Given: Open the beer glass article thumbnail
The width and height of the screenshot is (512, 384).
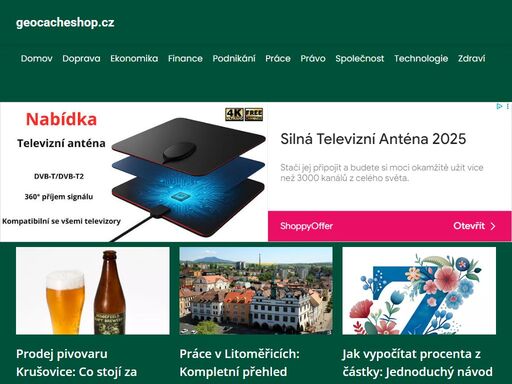Looking at the screenshot, I should [93, 291].
